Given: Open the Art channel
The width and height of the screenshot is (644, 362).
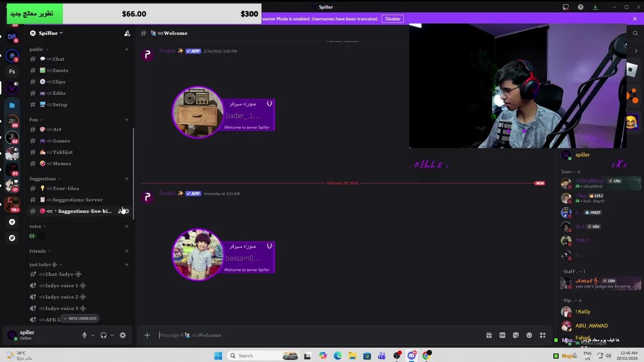Looking at the screenshot, I should pos(79,129).
